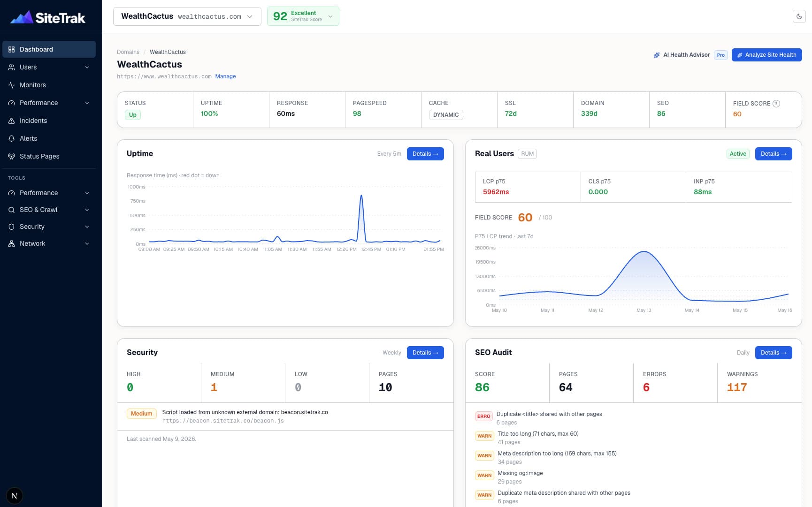Select the Users menu item
The height and width of the screenshot is (507, 812).
click(49, 67)
